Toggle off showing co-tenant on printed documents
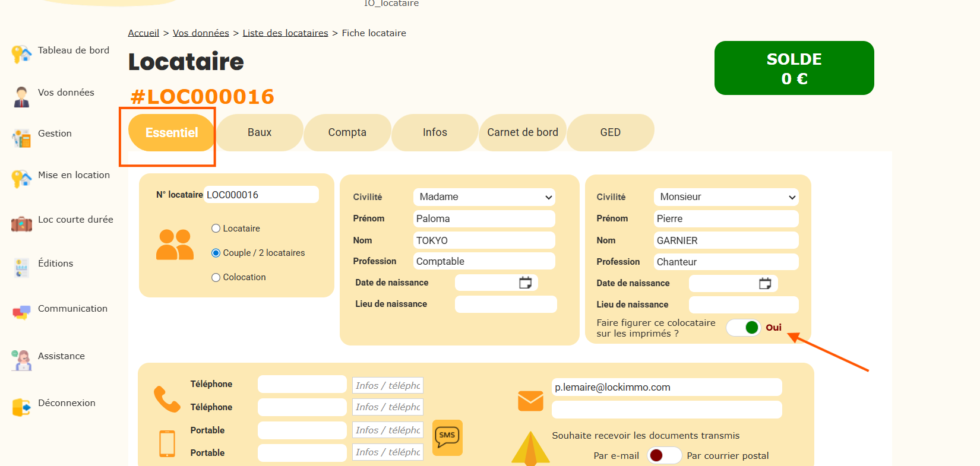This screenshot has width=980, height=466. (744, 328)
